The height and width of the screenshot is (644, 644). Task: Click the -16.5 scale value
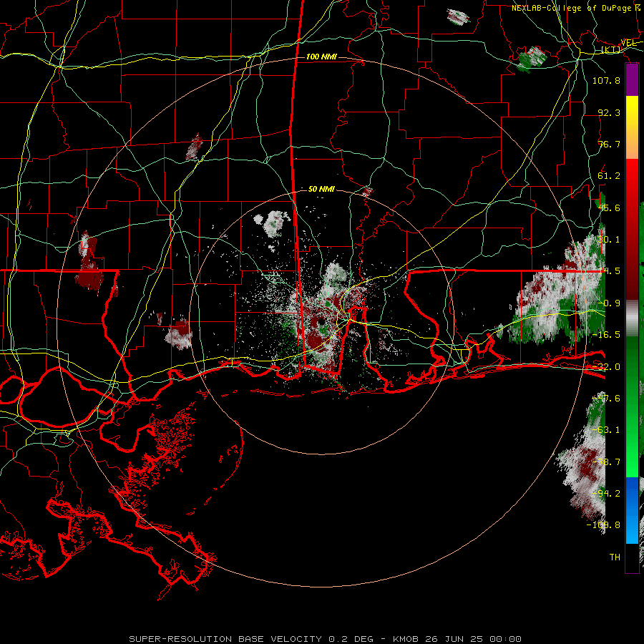(606, 335)
